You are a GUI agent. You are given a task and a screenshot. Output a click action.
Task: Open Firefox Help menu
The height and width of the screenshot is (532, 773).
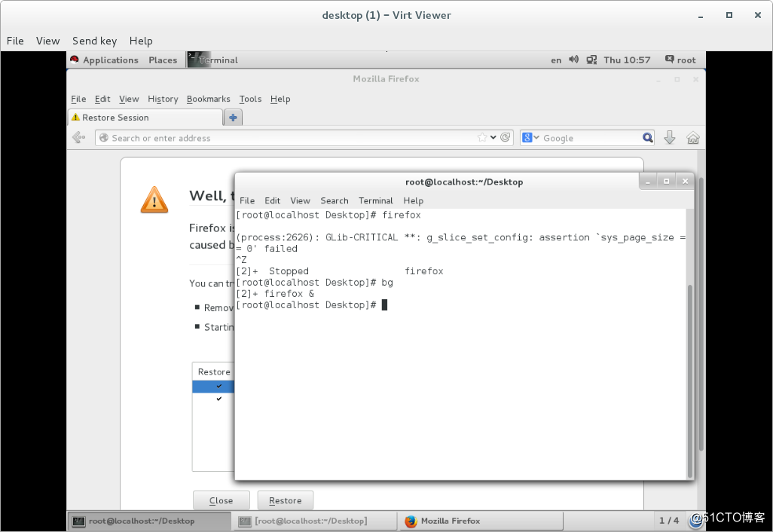pos(280,99)
